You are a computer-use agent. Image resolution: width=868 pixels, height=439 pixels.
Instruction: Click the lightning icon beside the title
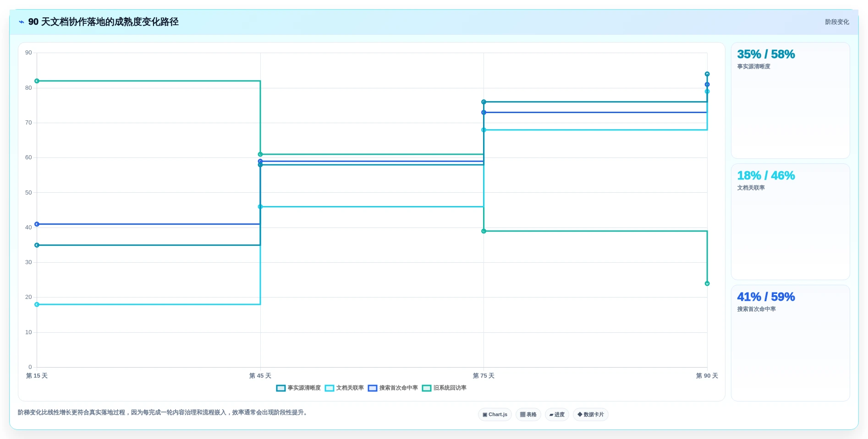click(21, 22)
